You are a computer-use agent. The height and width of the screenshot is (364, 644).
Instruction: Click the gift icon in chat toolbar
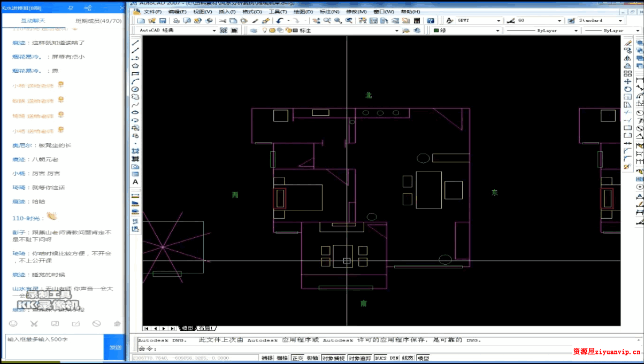117,323
